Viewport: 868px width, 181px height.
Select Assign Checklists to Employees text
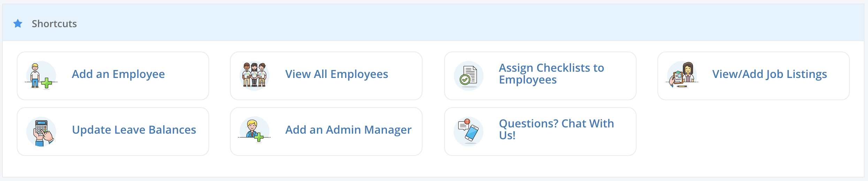pos(551,74)
